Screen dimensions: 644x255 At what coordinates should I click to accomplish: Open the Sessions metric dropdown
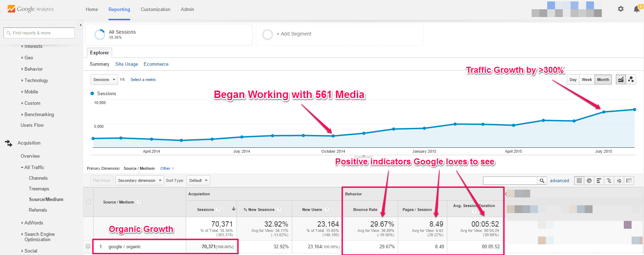[x=104, y=80]
